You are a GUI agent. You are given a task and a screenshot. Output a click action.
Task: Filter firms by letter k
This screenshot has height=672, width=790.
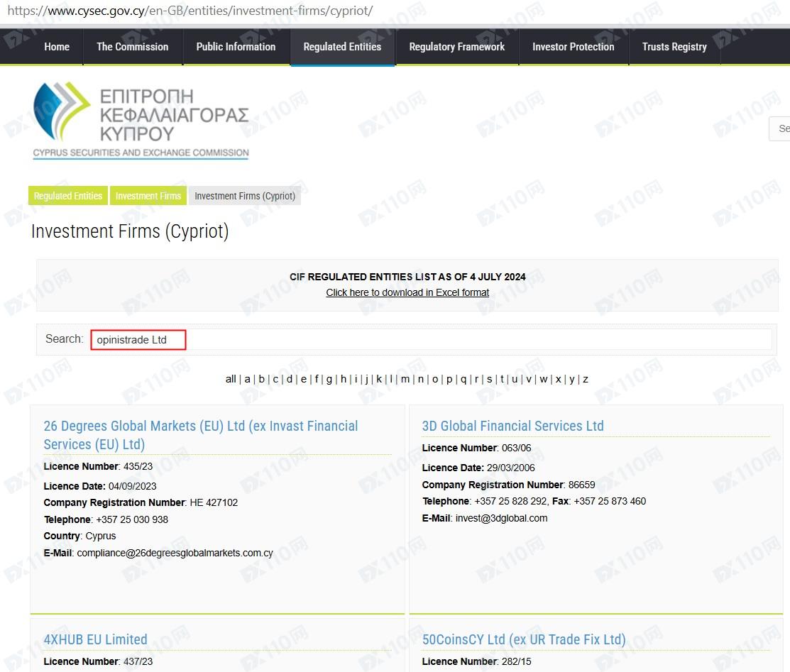click(x=379, y=379)
